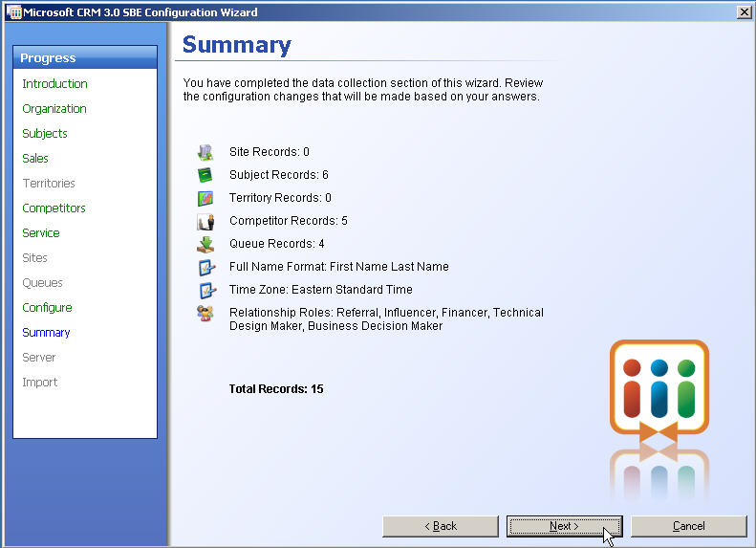
Task: Go Back to previous wizard page
Action: click(x=441, y=526)
